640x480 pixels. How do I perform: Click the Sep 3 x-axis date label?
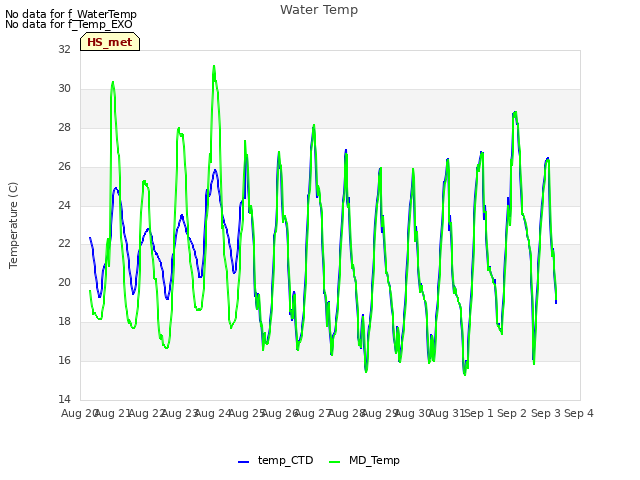[x=546, y=413]
